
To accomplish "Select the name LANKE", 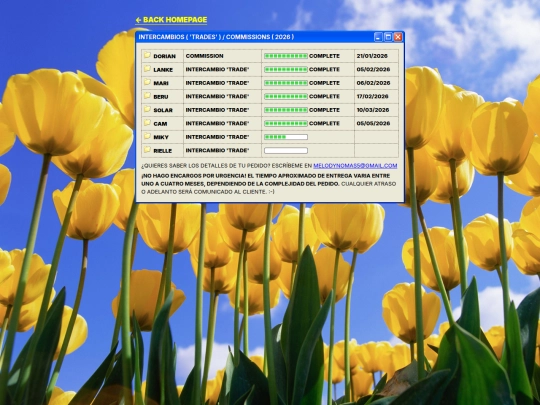I will [163, 70].
